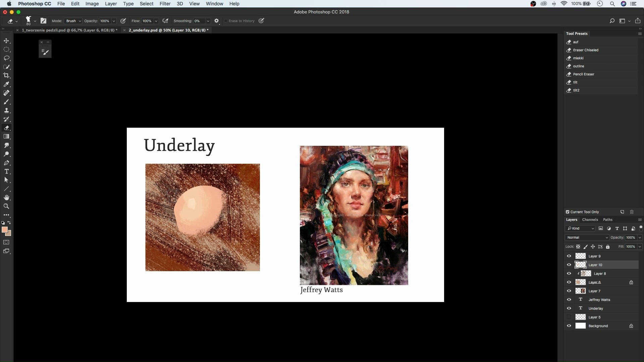Switch to the Channels tab
The image size is (644, 362).
point(590,220)
